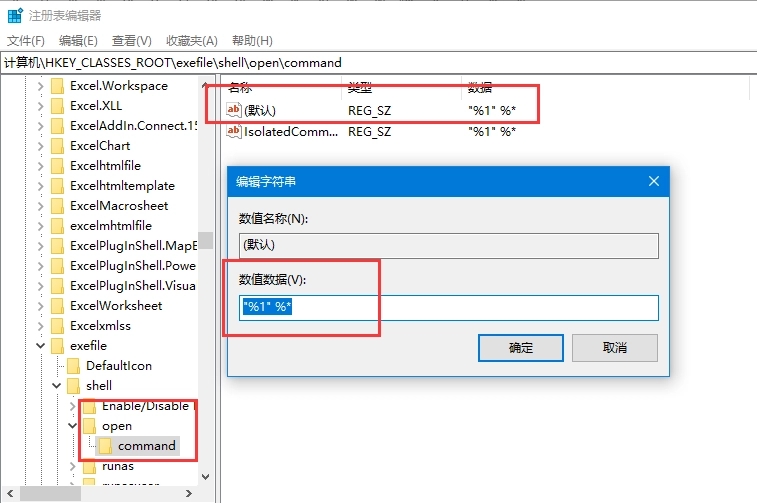Select the Excelhtmltemplate tree label

(x=122, y=186)
